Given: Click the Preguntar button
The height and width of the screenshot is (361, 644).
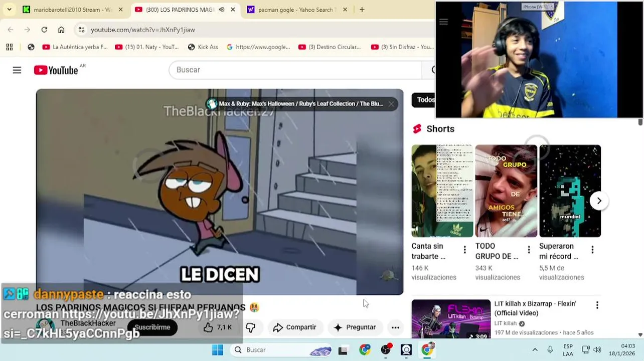Looking at the screenshot, I should (355, 327).
